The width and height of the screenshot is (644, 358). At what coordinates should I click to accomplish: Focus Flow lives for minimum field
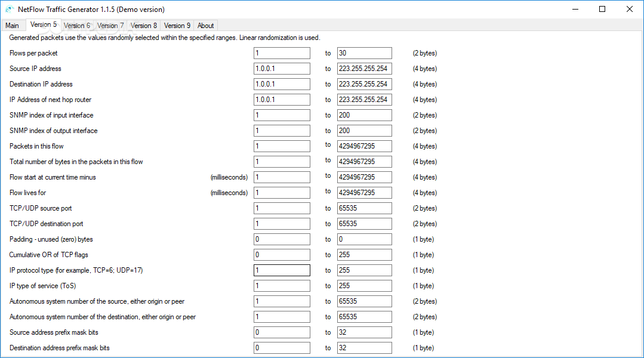click(x=282, y=193)
